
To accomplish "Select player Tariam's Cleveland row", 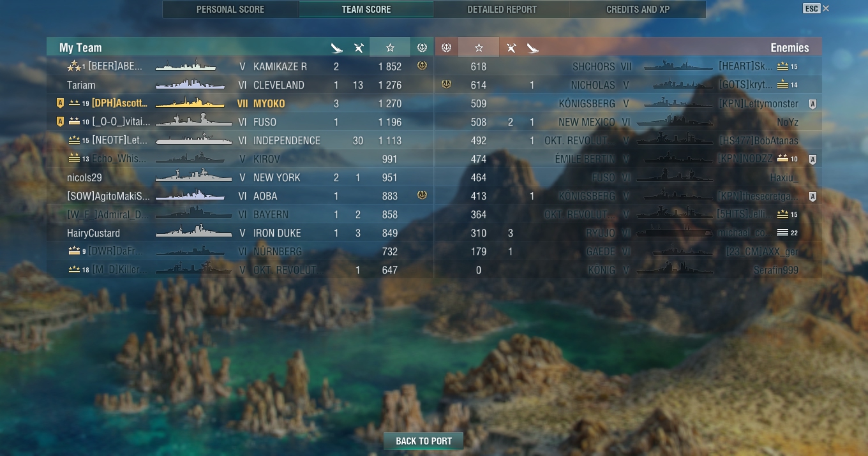I will pyautogui.click(x=240, y=85).
